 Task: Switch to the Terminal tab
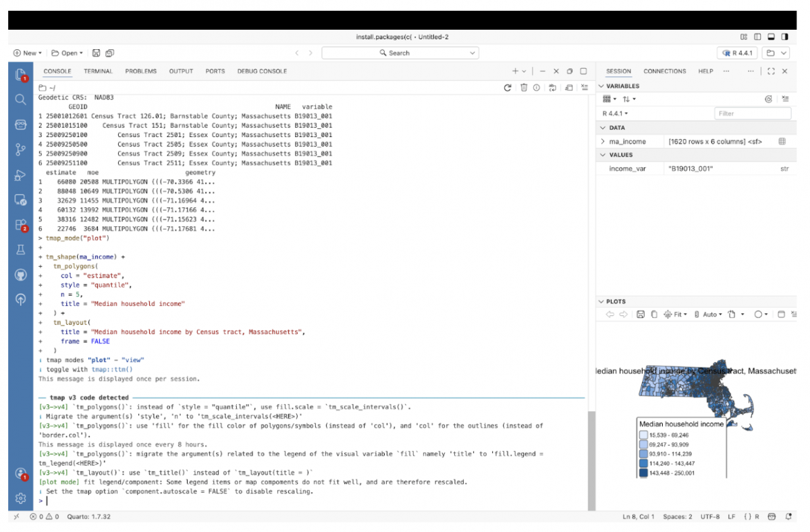pos(98,71)
